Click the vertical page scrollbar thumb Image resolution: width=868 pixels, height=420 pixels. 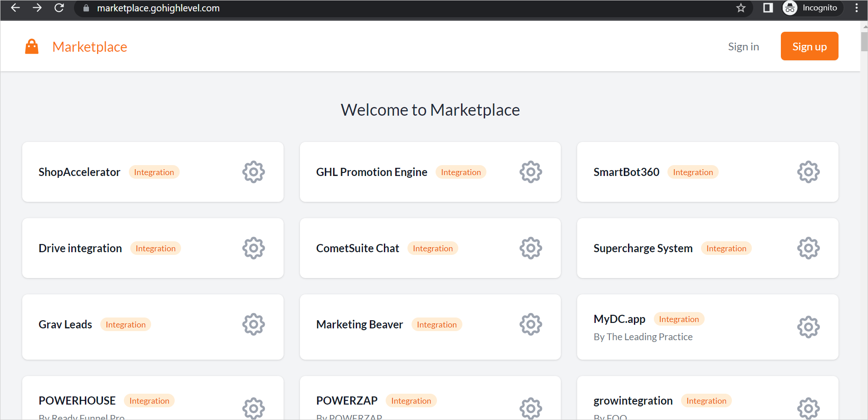coord(864,42)
